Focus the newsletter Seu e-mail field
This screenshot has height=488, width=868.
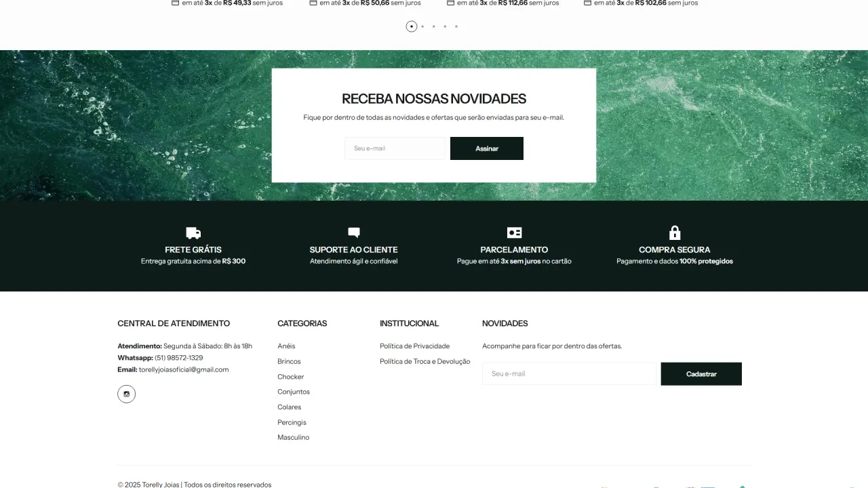tap(395, 148)
